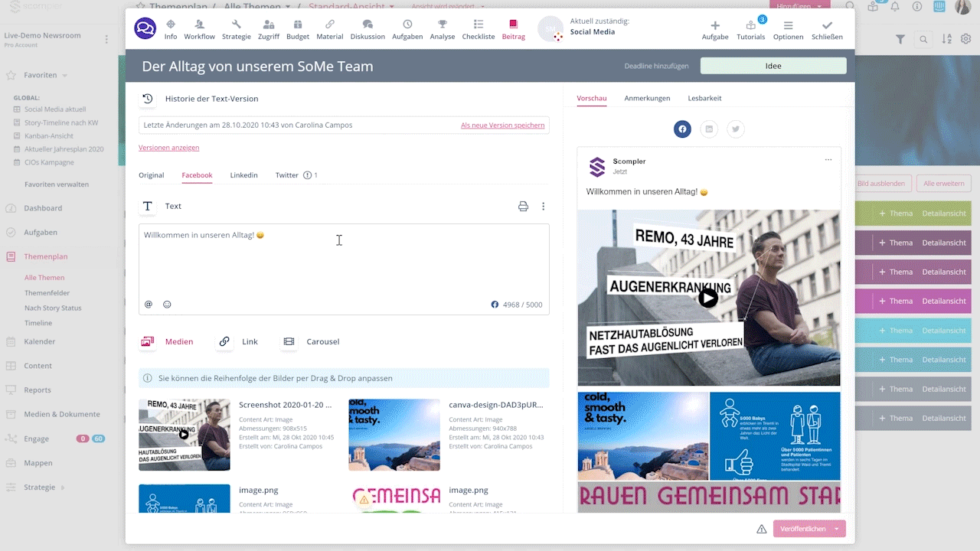Select the Facebook preview icon
The width and height of the screenshot is (980, 551).
tap(682, 129)
